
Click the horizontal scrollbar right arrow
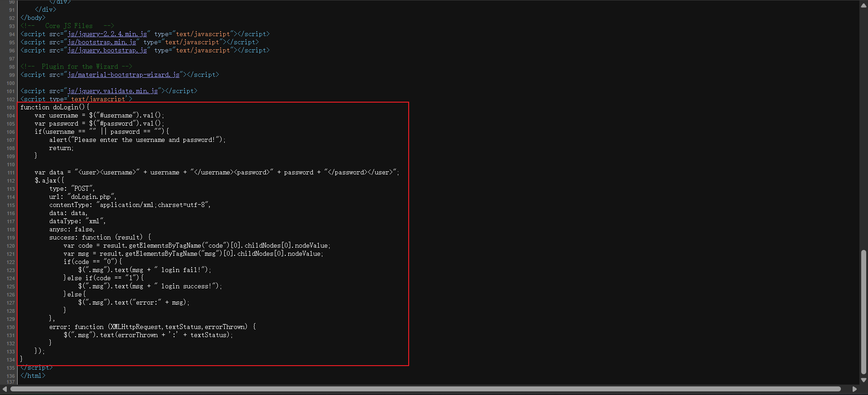coord(854,389)
